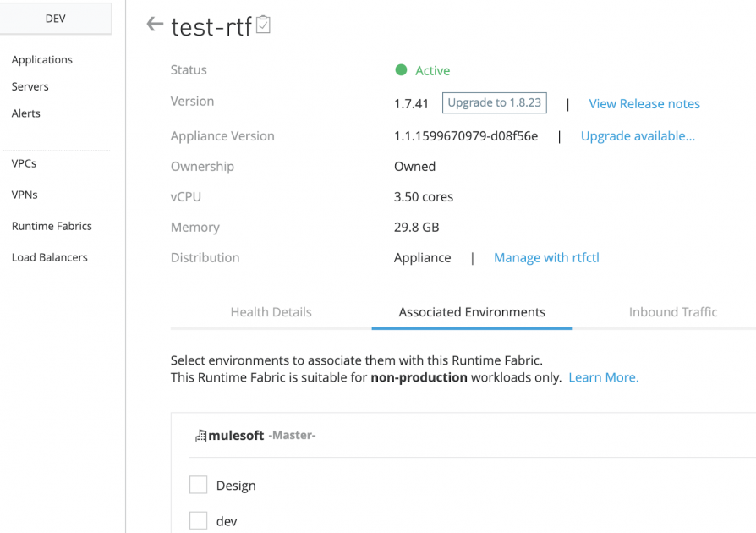Viewport: 756px width, 533px height.
Task: Click the Upgrade to 1.8.23 button
Action: (494, 102)
